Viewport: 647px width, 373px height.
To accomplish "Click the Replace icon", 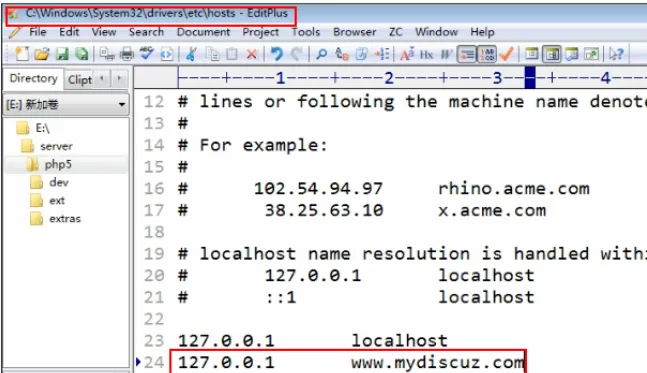I will point(342,54).
